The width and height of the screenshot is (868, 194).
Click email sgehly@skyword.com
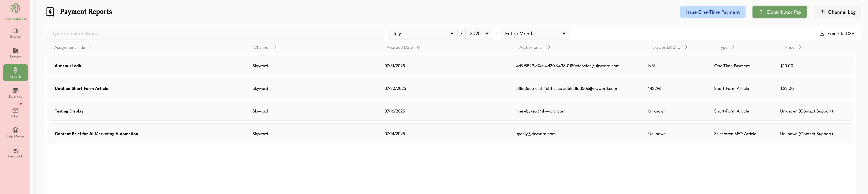(536, 133)
